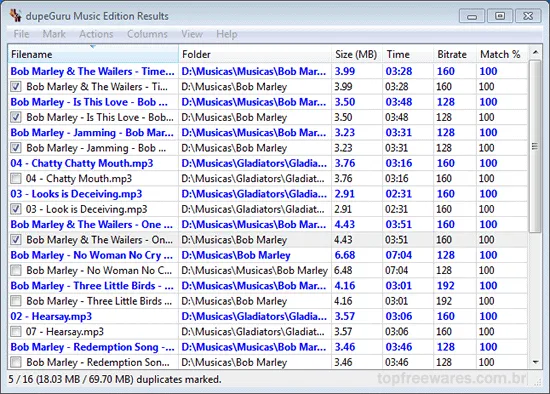Viewport: 550px width, 394px height.
Task: Open the Help menu
Action: (227, 34)
